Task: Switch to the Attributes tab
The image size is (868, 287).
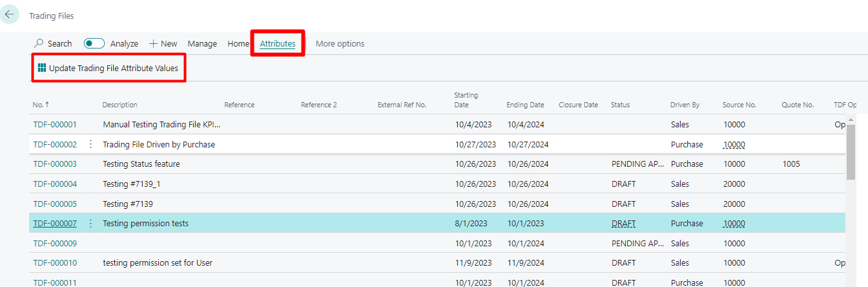Action: (x=278, y=43)
